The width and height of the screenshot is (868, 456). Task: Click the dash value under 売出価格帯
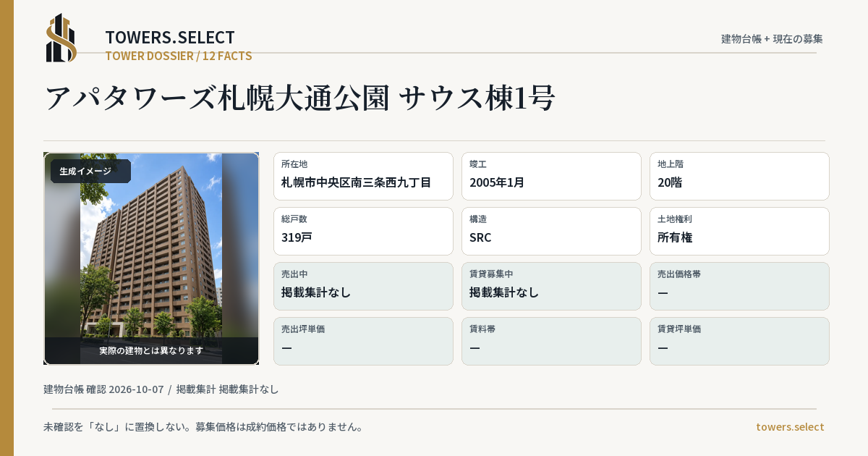point(663,292)
